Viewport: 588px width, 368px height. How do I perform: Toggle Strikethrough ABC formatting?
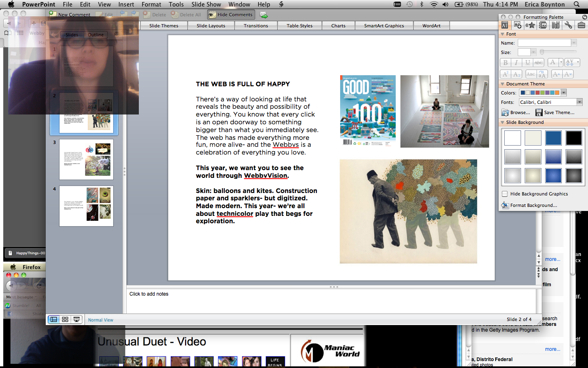point(539,63)
